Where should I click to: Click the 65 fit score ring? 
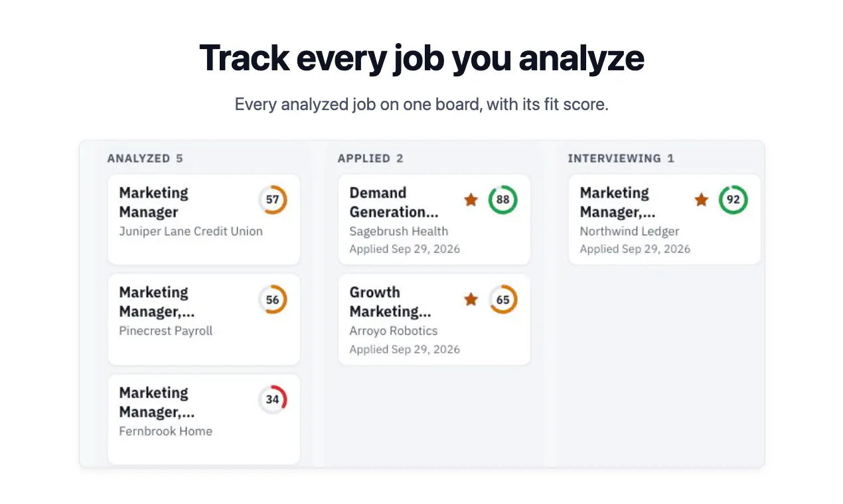tap(503, 300)
